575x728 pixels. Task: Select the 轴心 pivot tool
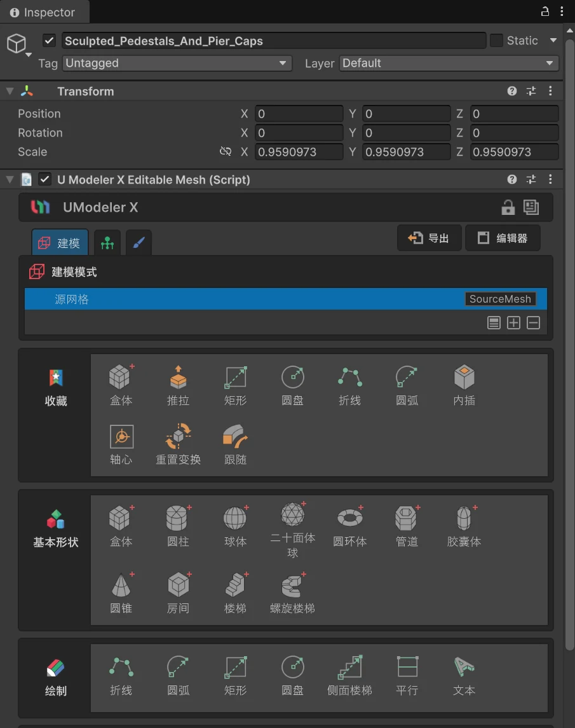121,444
